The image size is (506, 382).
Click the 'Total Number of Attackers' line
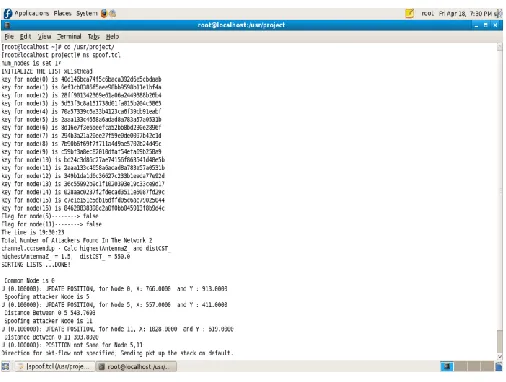pos(77,240)
